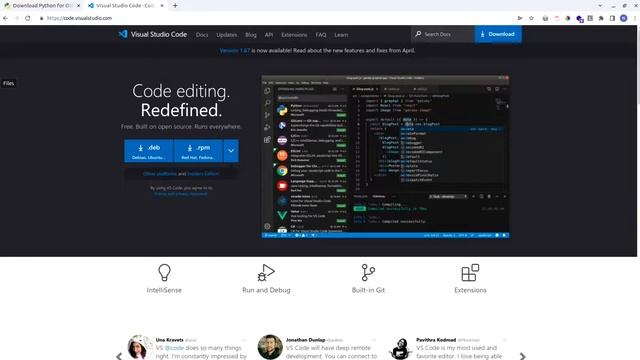Click the Files tooltip label

pyautogui.click(x=9, y=83)
